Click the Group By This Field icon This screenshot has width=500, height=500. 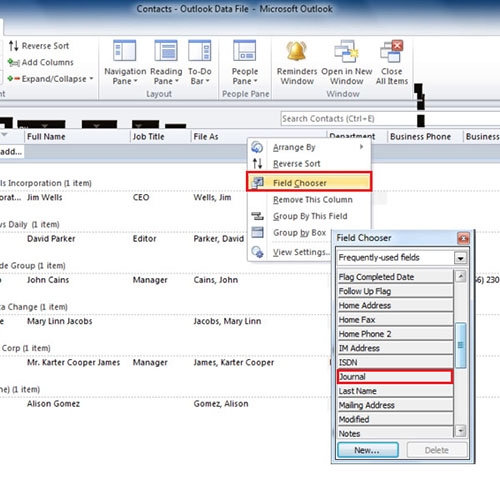click(x=257, y=216)
